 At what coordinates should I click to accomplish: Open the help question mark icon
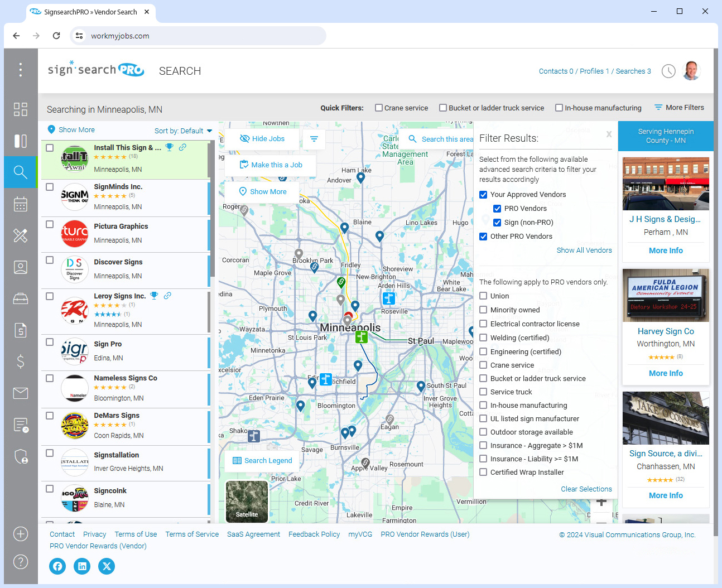21,562
